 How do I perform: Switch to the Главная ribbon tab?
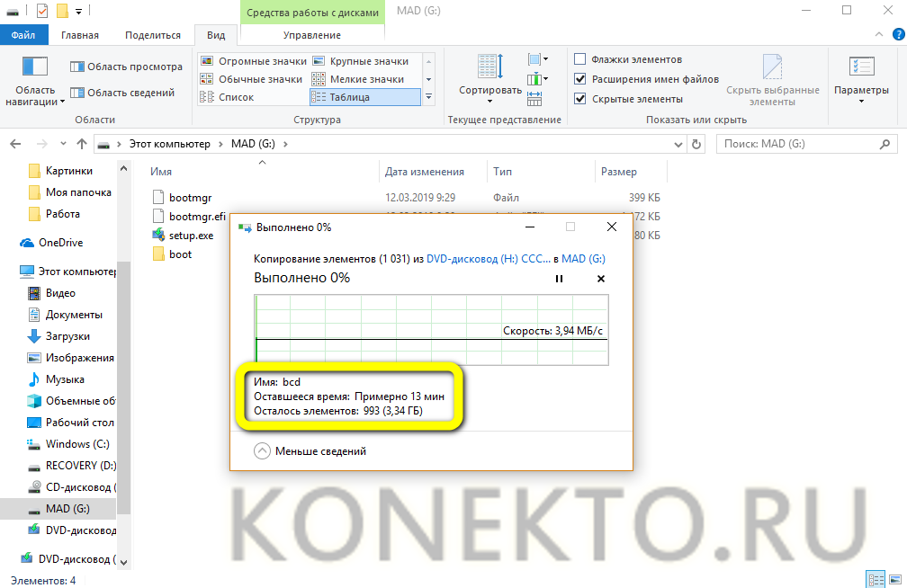pyautogui.click(x=80, y=35)
